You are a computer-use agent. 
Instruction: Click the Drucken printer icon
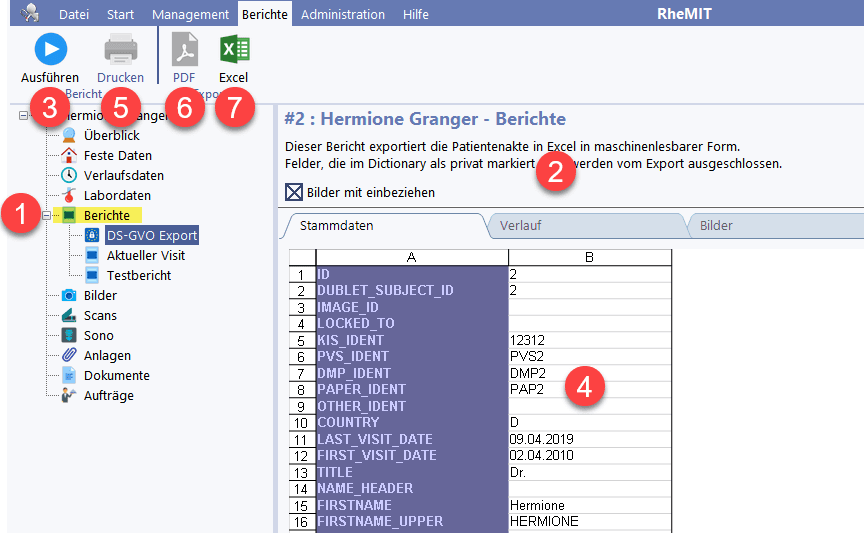[x=121, y=49]
